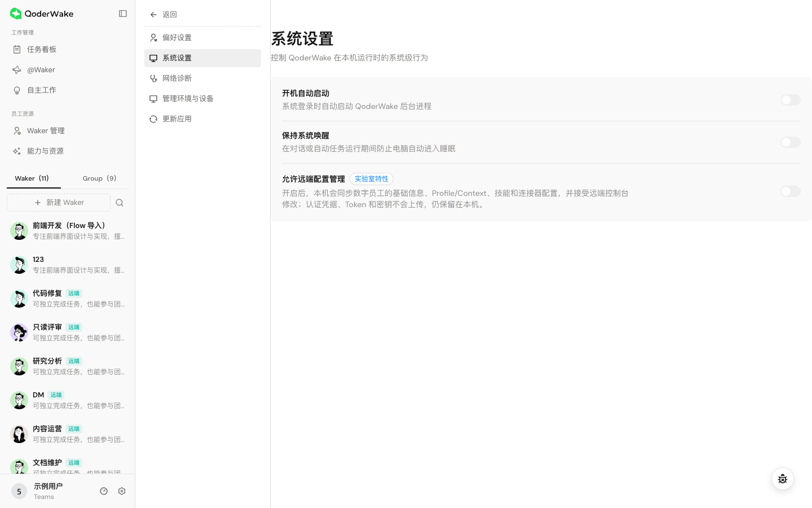This screenshot has height=508, width=812.
Task: Click the 管理环境与设备 monitor icon
Action: click(153, 99)
